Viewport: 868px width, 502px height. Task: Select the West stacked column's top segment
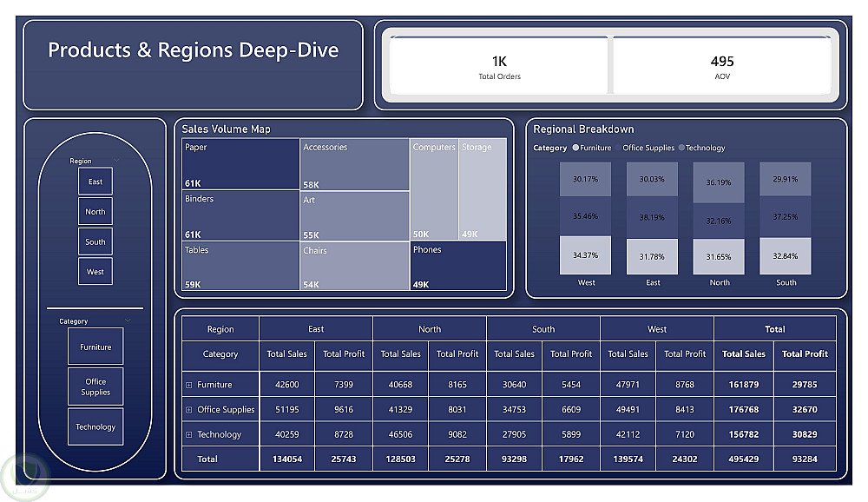[x=586, y=179]
